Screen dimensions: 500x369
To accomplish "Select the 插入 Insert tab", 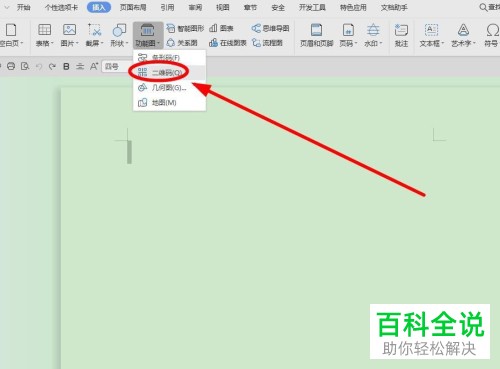I will 99,7.
